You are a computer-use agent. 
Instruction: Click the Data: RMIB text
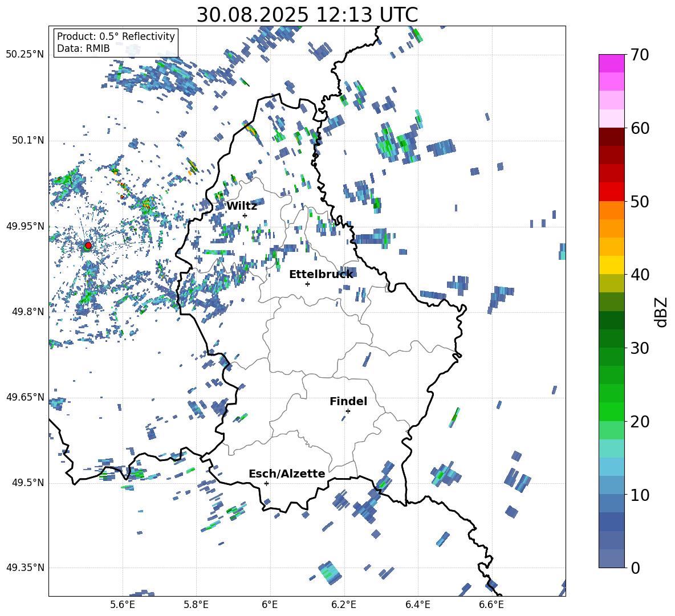(83, 48)
